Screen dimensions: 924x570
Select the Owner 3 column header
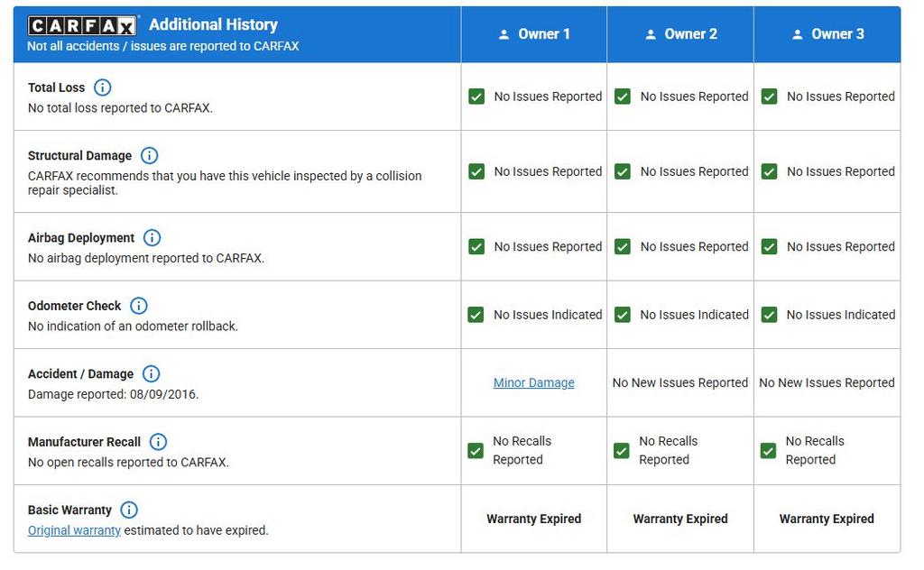coord(827,34)
